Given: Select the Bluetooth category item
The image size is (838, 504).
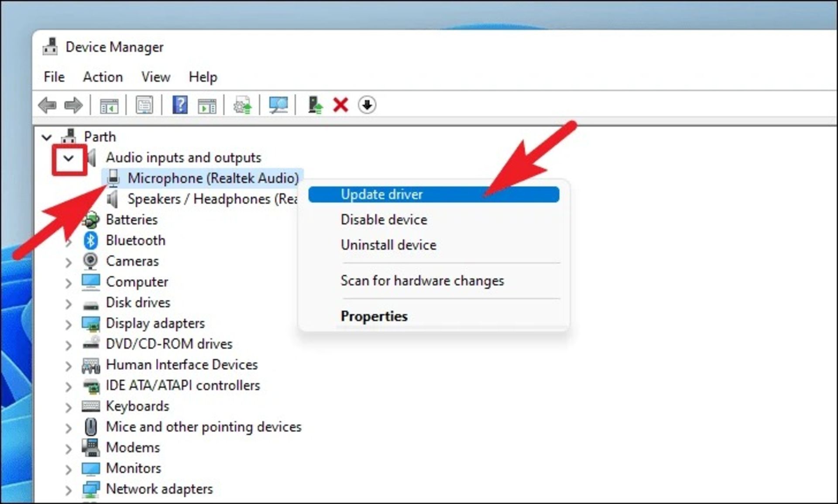Looking at the screenshot, I should (x=135, y=240).
